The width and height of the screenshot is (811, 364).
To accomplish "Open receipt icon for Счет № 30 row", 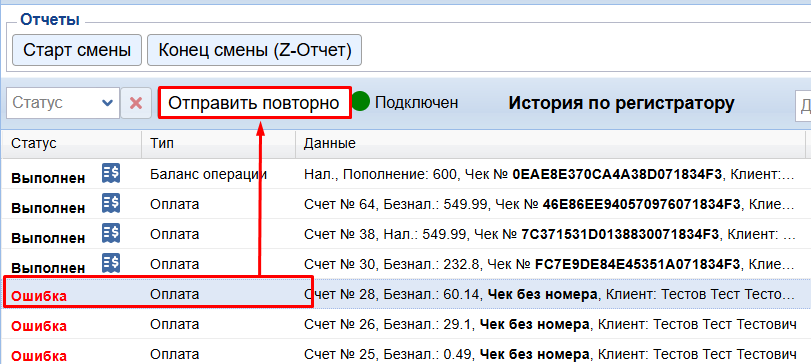I will click(x=111, y=262).
